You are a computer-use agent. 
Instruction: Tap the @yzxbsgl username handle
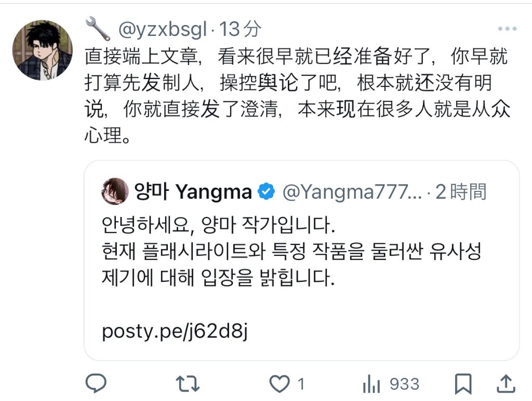[163, 29]
